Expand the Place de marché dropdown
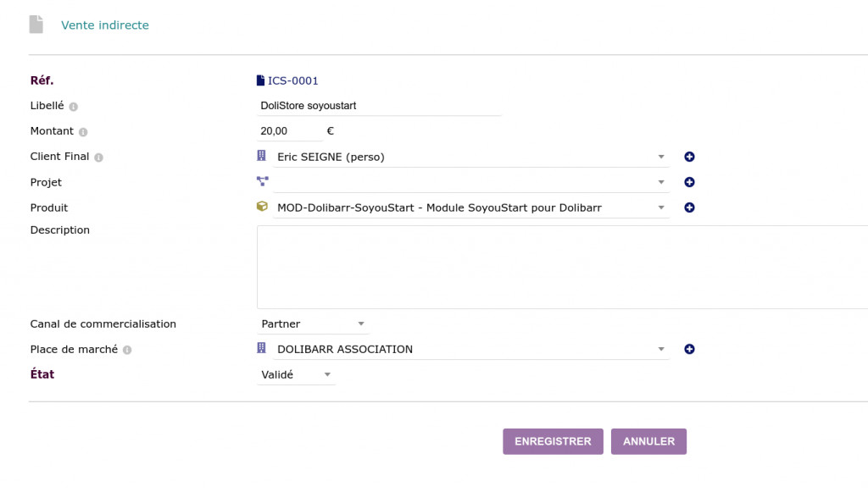The width and height of the screenshot is (868, 492). coord(470,349)
